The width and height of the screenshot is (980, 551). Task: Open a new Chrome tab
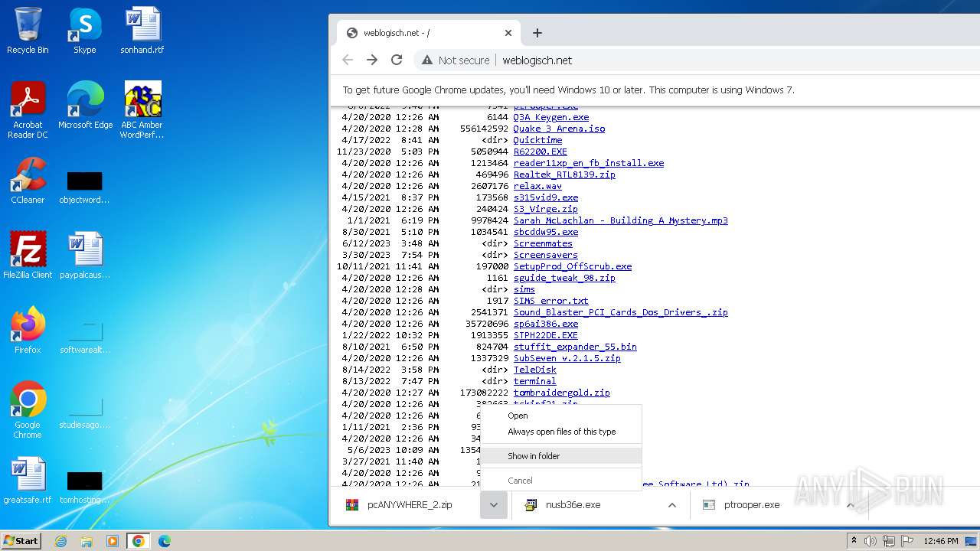point(537,33)
